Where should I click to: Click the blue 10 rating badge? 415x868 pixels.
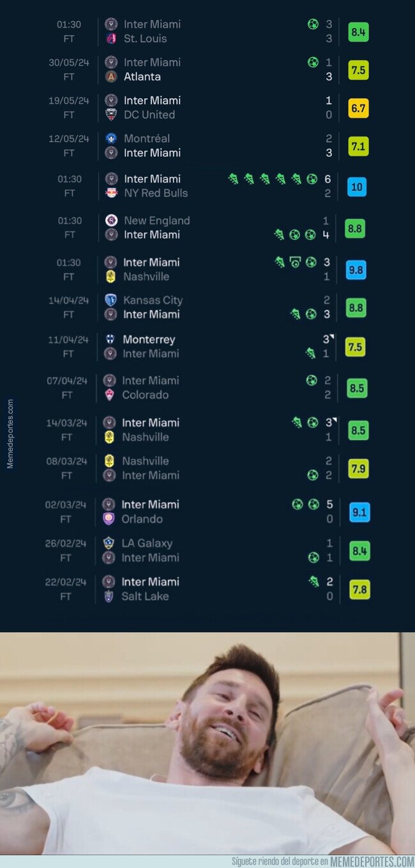(x=357, y=187)
